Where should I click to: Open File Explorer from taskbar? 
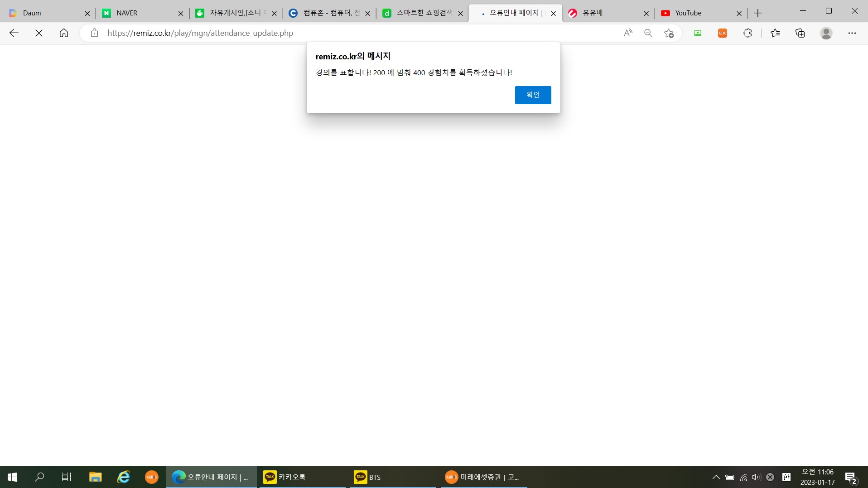point(95,477)
